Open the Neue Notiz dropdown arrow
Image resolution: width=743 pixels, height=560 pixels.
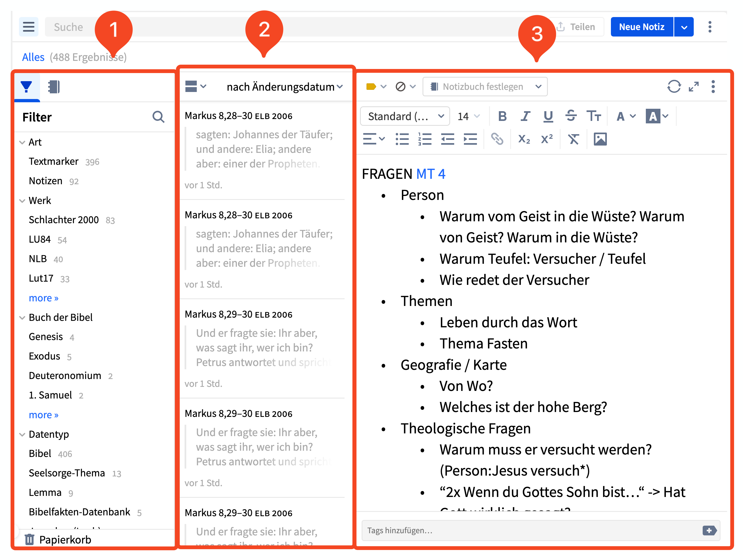tap(684, 27)
